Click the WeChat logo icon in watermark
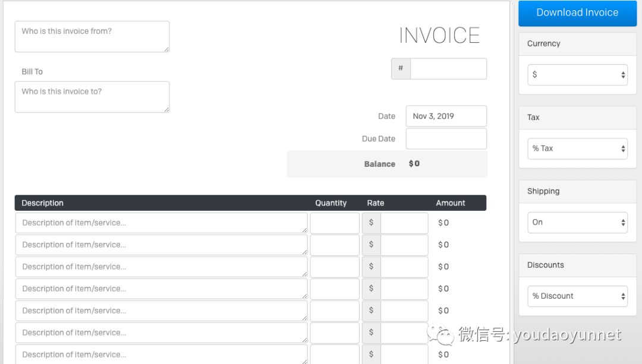This screenshot has width=642, height=364. [x=440, y=335]
